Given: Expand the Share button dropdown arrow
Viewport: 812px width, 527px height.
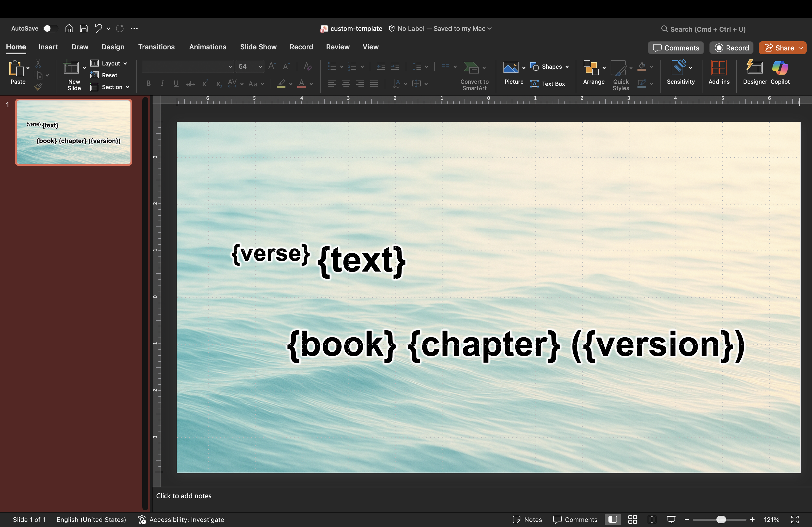Looking at the screenshot, I should coord(800,48).
